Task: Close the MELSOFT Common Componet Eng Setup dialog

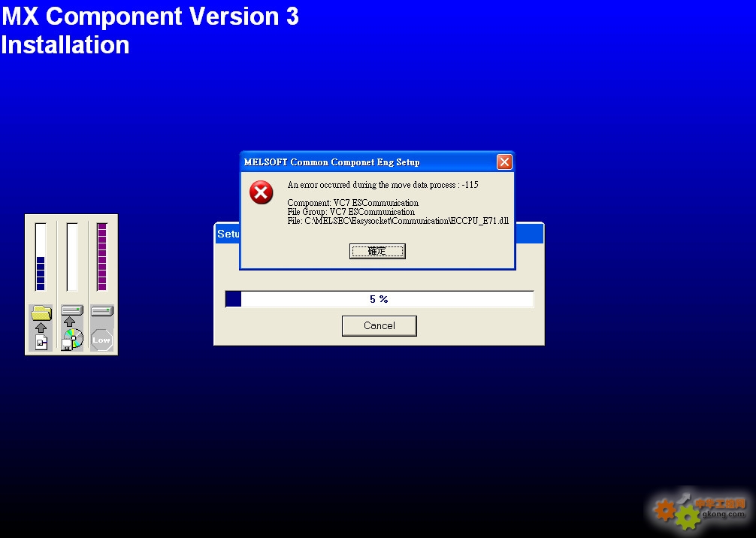Action: (x=504, y=162)
